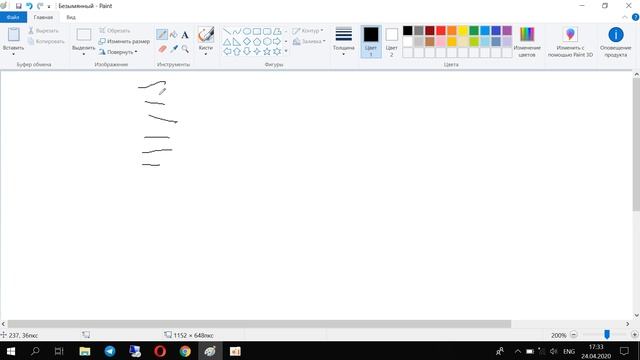Open the Windows Start menu
The image size is (640, 360).
click(11, 351)
